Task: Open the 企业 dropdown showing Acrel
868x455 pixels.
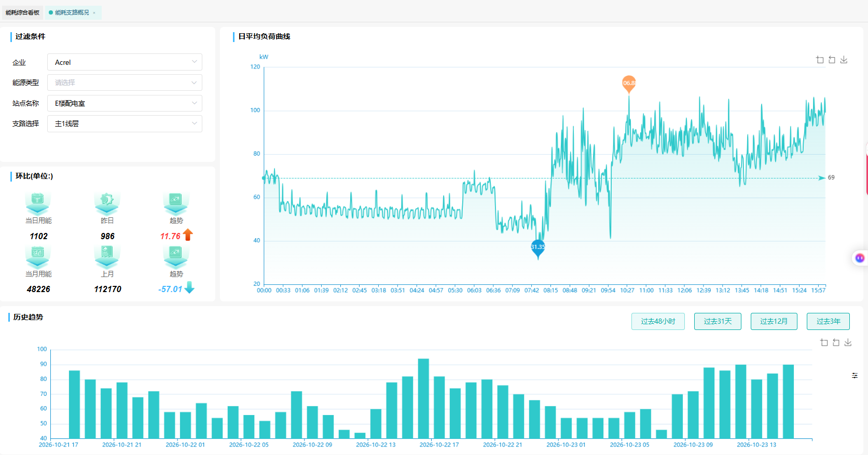Action: tap(125, 62)
